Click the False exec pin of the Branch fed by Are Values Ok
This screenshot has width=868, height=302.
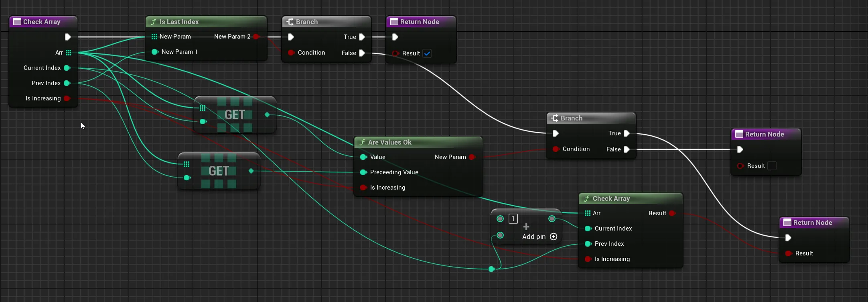point(627,149)
